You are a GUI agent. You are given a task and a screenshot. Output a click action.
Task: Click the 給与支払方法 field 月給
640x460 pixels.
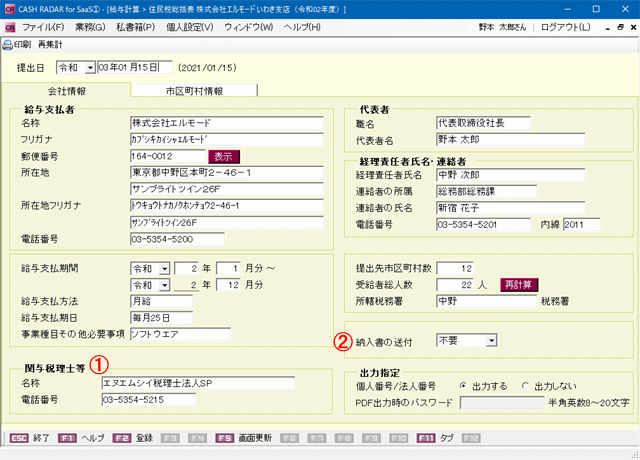(161, 302)
